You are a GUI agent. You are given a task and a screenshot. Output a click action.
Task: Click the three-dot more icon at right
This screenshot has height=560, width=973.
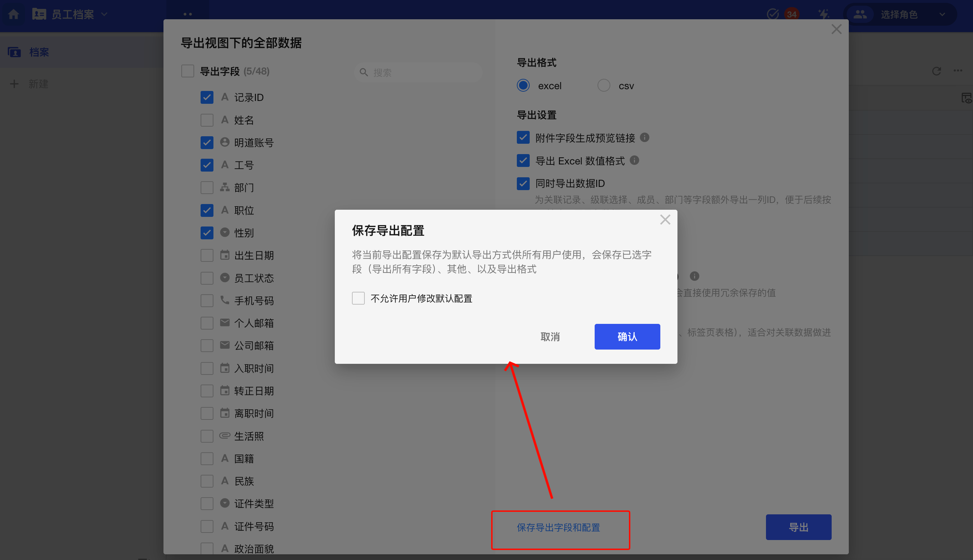click(958, 71)
